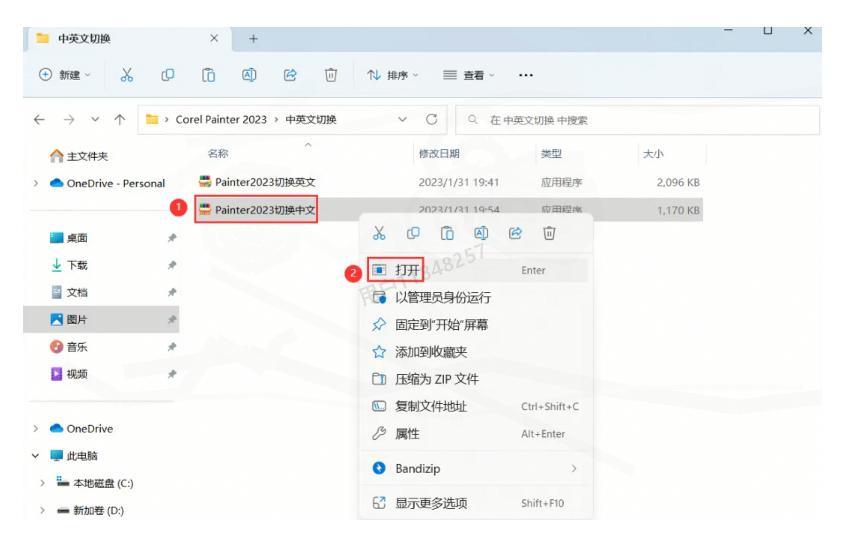This screenshot has height=547, width=846.
Task: Open the Bandizip submenu
Action: coord(476,468)
